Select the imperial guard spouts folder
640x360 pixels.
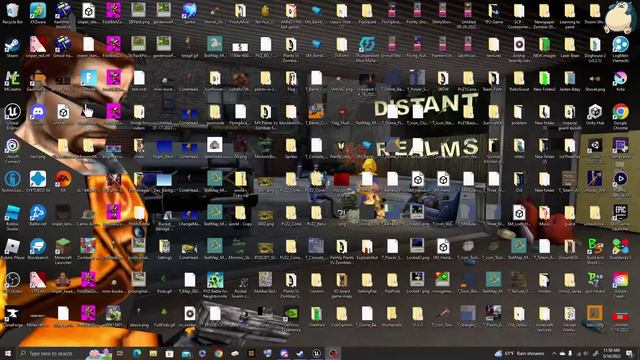pyautogui.click(x=570, y=116)
